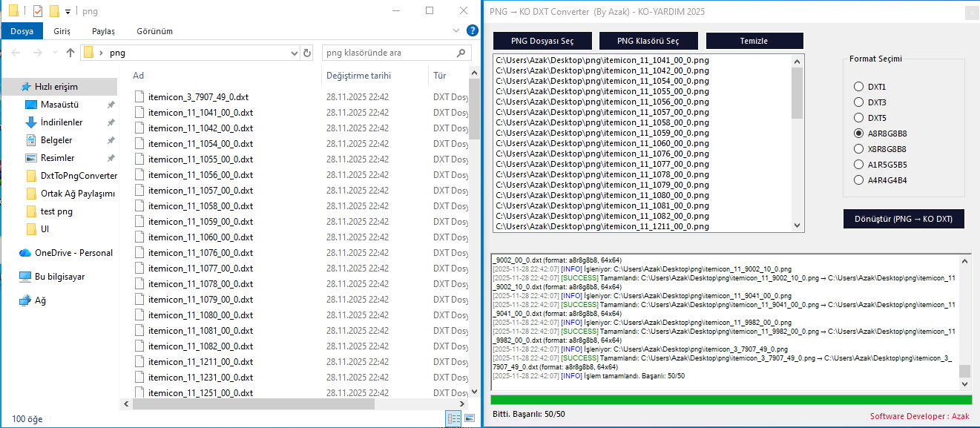The image size is (980, 428).
Task: Switch to the Görünüm ribbon tab
Action: click(x=154, y=31)
